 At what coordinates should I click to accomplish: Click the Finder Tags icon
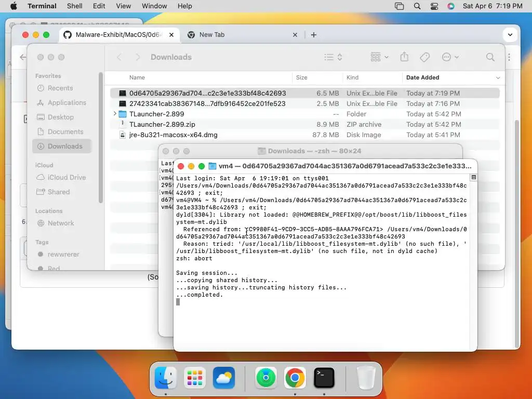[424, 57]
